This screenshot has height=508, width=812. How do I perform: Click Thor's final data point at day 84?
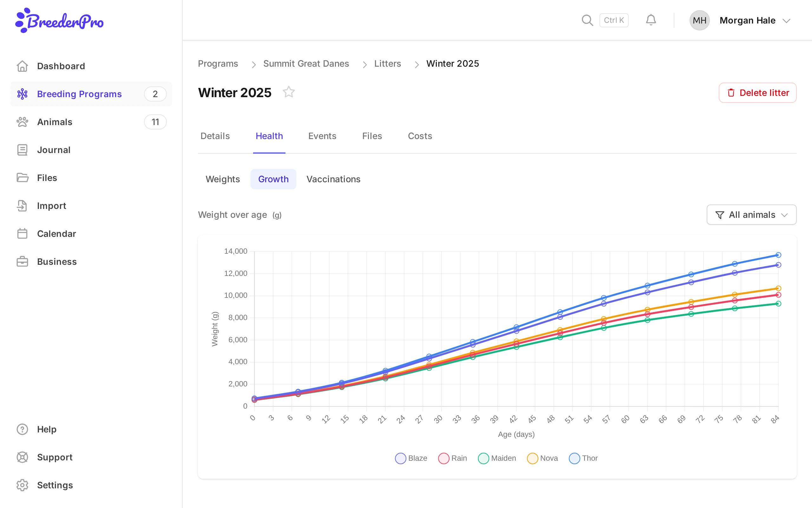[778, 255]
